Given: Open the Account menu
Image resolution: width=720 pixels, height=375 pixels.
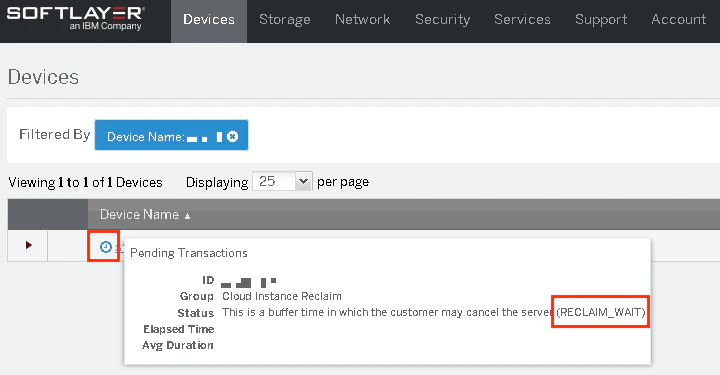Looking at the screenshot, I should [679, 19].
